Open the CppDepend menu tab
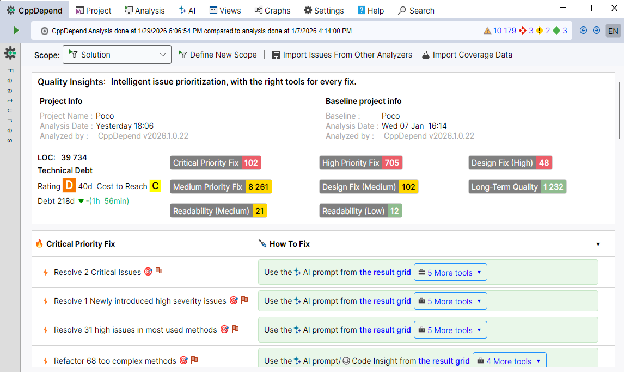The width and height of the screenshot is (624, 372). pyautogui.click(x=35, y=10)
